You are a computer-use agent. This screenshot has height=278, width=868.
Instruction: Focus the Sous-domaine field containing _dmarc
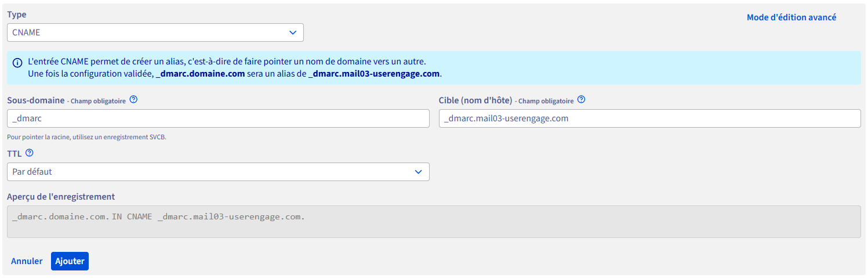(218, 118)
